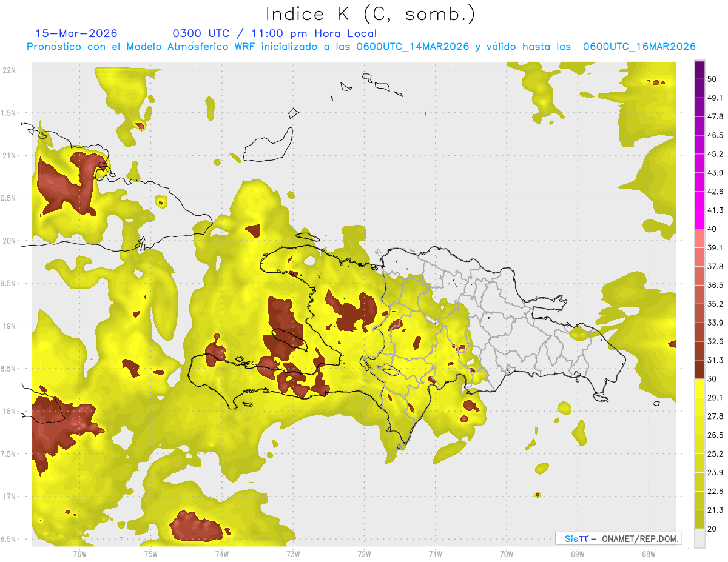Click latitude axis label '19N'
728x562 pixels.
(x=10, y=326)
